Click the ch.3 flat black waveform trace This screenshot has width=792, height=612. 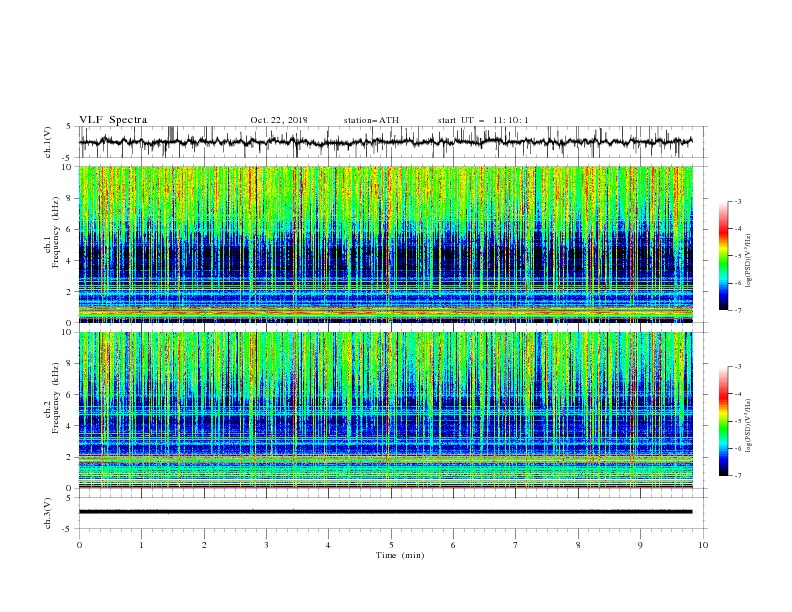[x=386, y=512]
